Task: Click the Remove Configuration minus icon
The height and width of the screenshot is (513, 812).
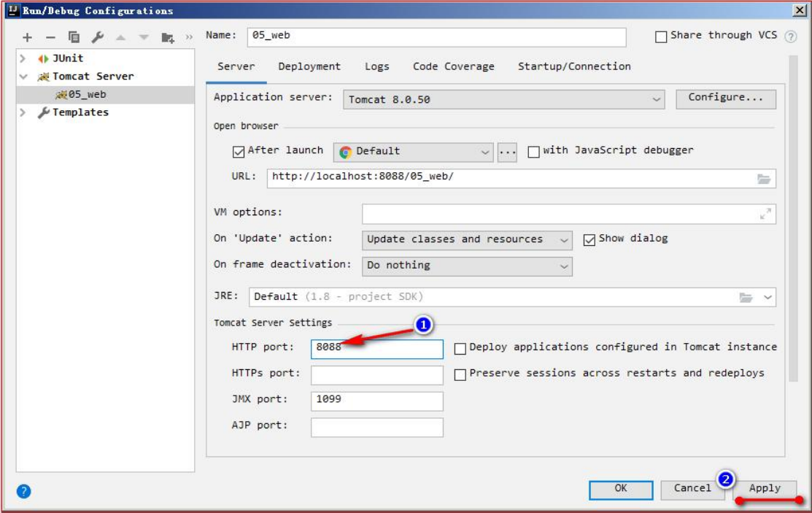Action: tap(50, 37)
